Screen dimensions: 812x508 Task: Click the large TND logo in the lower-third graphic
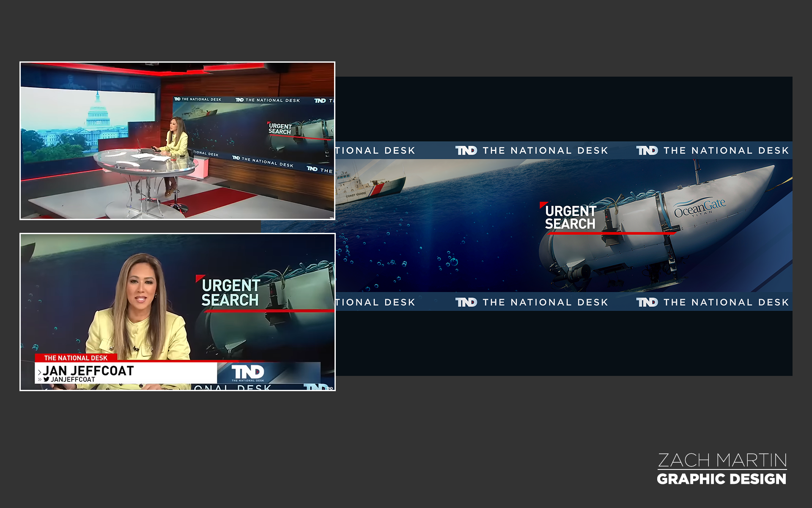pos(248,372)
